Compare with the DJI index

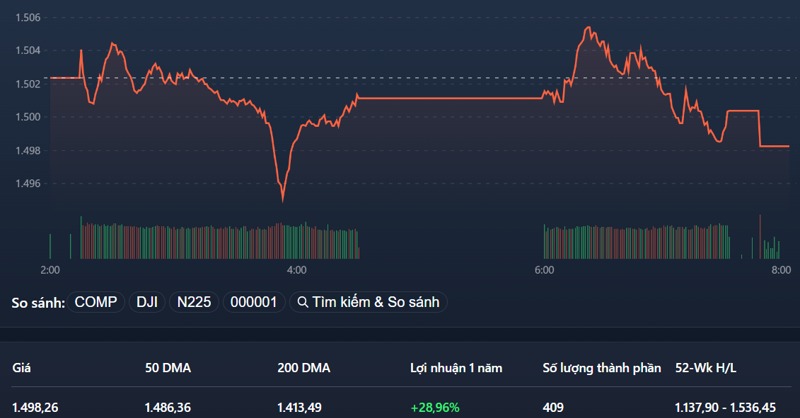(x=147, y=302)
